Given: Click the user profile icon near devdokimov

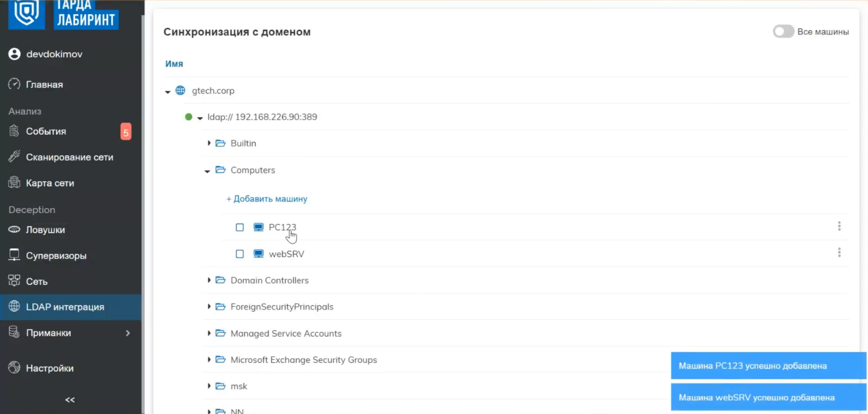Looking at the screenshot, I should 14,54.
